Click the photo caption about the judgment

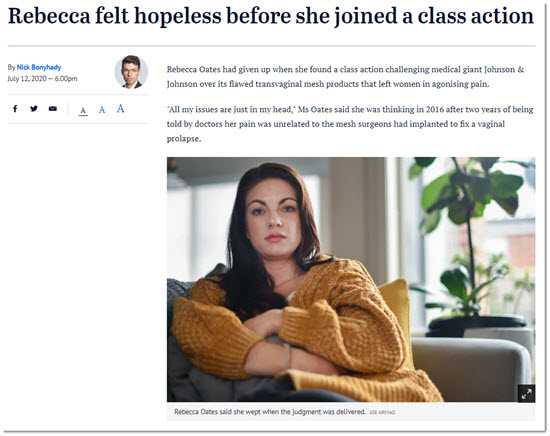270,412
